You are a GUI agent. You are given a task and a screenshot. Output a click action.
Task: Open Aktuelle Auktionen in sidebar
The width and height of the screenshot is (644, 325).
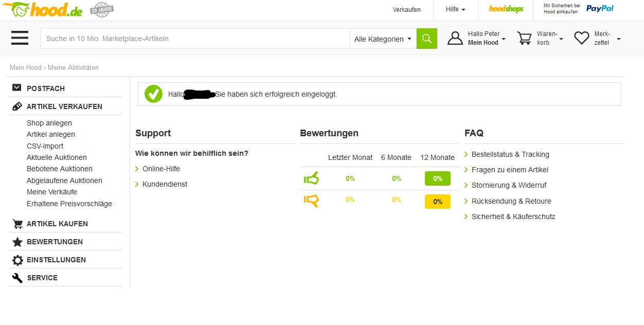(57, 157)
